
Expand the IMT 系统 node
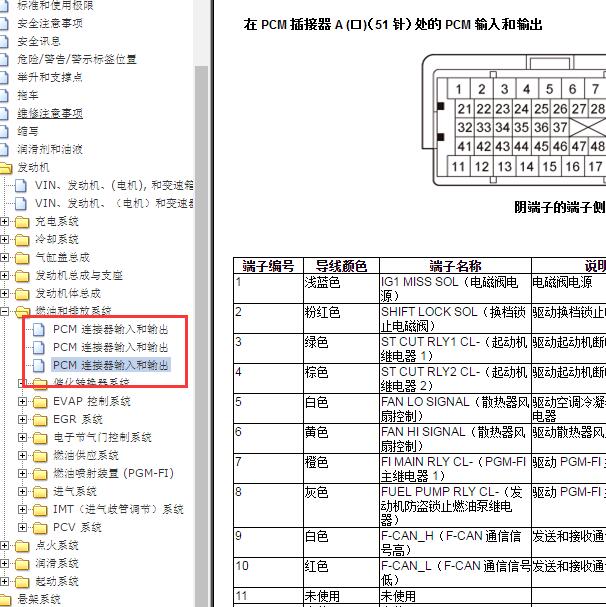(22, 509)
